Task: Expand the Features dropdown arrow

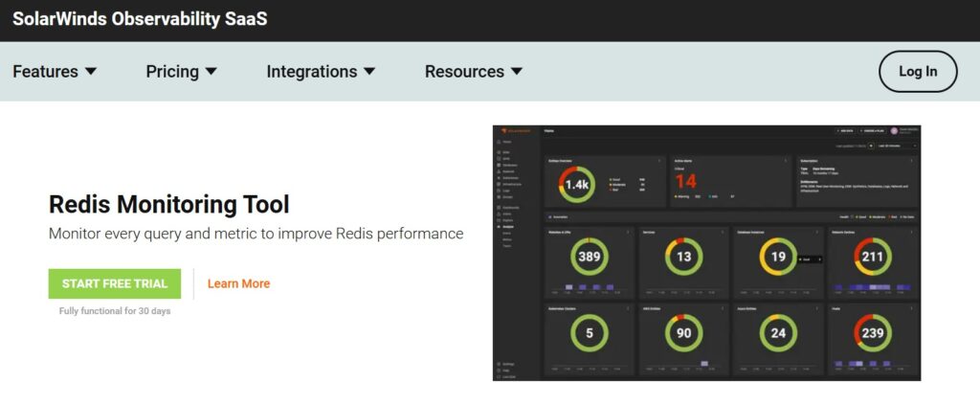Action: point(91,72)
